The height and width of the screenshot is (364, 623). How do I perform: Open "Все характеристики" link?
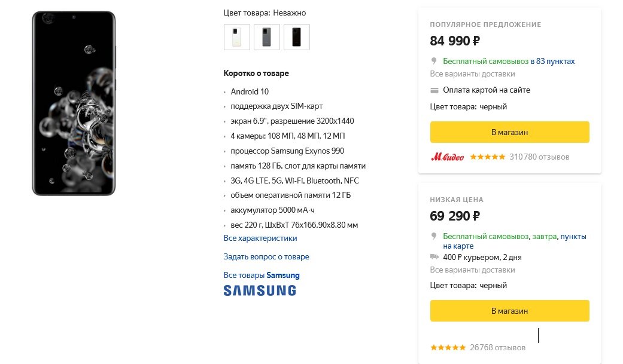260,238
